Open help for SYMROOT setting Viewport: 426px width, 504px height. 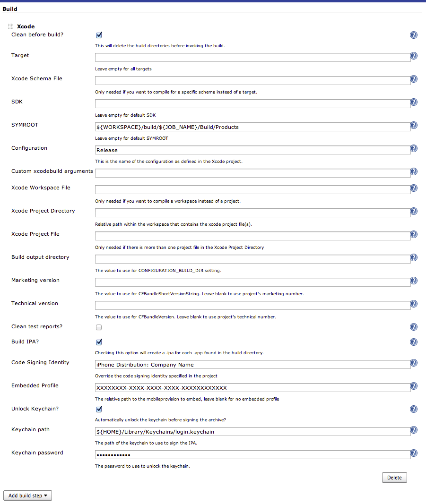coord(414,125)
